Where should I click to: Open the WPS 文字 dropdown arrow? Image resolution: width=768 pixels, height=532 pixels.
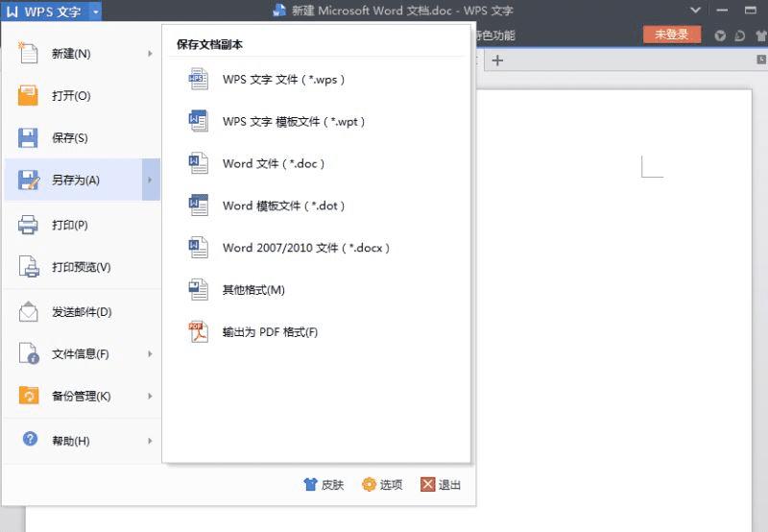(x=95, y=12)
